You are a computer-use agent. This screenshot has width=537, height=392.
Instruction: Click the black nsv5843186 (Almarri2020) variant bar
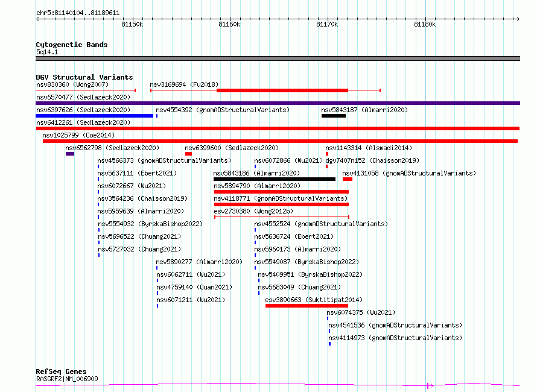click(275, 179)
